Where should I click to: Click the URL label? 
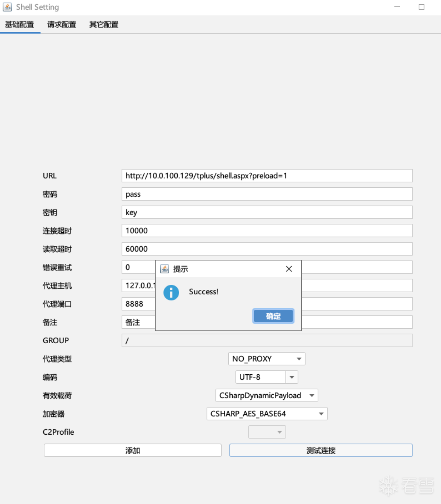50,176
